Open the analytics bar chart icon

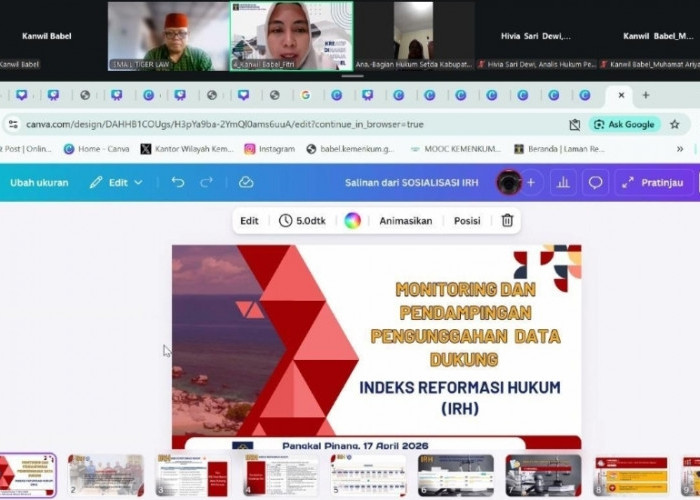coord(563,183)
